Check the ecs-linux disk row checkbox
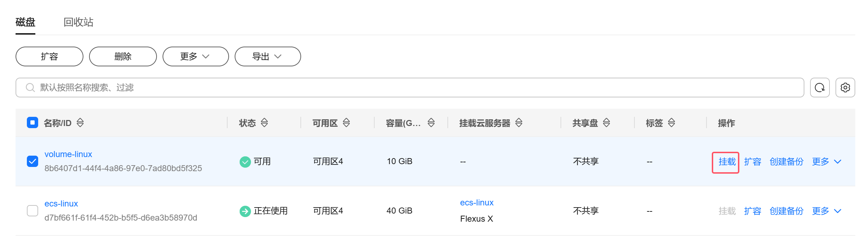Image resolution: width=868 pixels, height=240 pixels. coord(33,211)
